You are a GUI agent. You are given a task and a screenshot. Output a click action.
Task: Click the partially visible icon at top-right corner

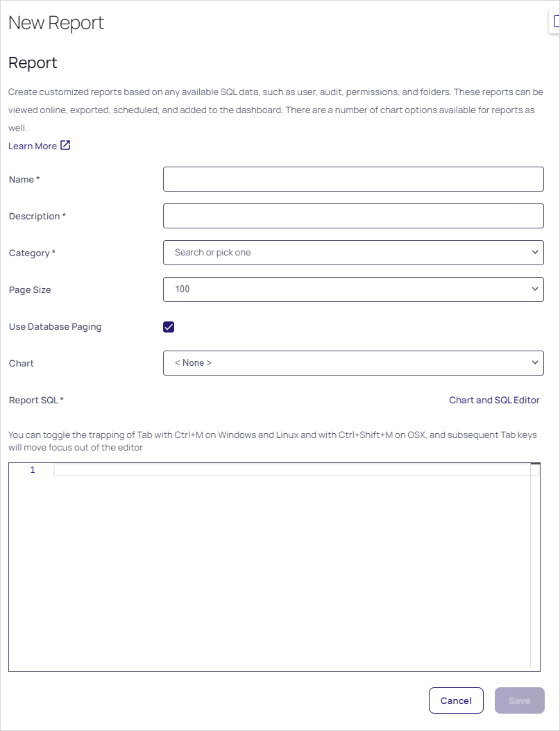tap(556, 22)
